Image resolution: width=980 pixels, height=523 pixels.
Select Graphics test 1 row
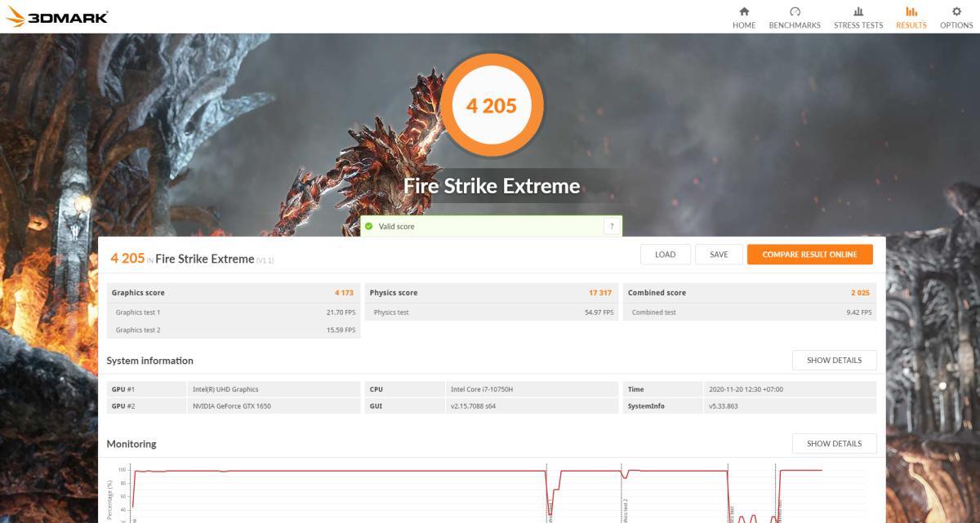(x=234, y=312)
